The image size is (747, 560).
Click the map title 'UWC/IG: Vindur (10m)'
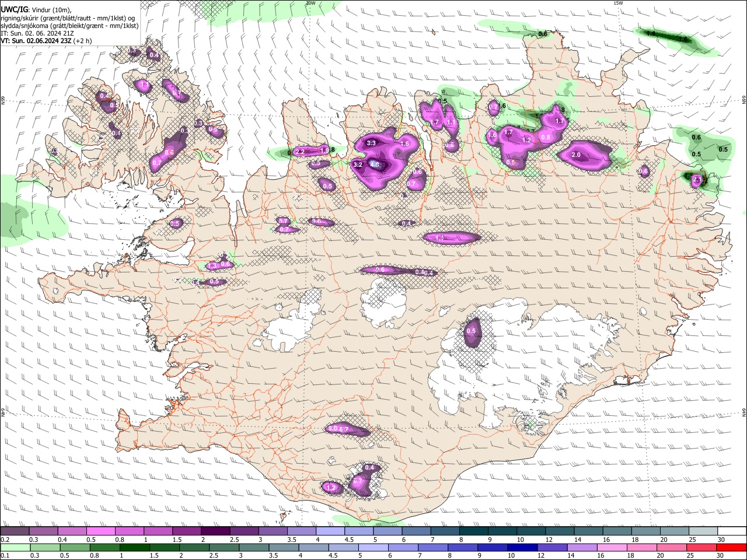pos(36,10)
